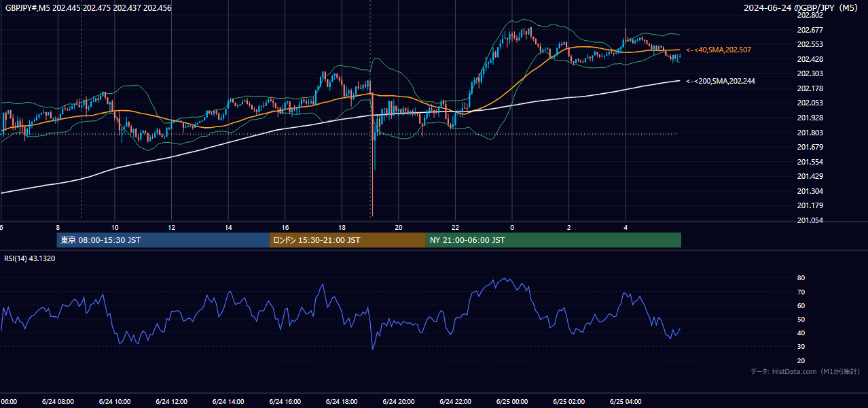The width and height of the screenshot is (868, 408).
Task: Click hour tick 22 on price chart axis
Action: [x=455, y=228]
